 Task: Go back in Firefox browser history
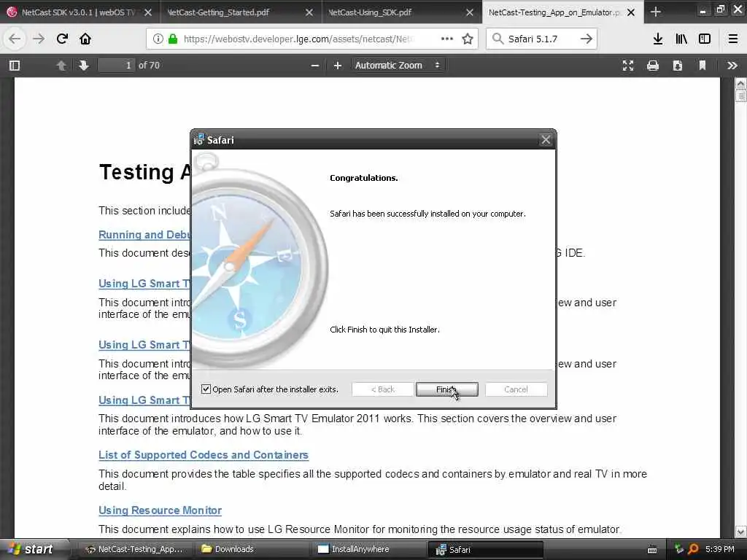point(15,39)
